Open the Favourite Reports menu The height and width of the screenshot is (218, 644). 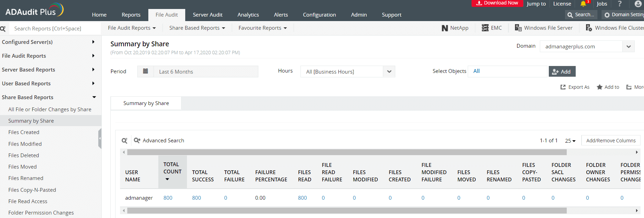click(x=262, y=28)
